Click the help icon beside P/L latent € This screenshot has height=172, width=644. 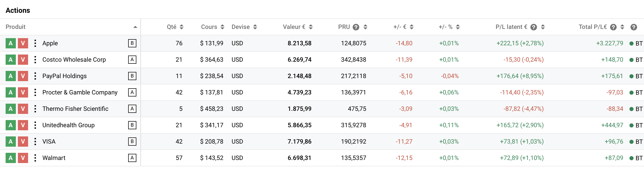533,27
